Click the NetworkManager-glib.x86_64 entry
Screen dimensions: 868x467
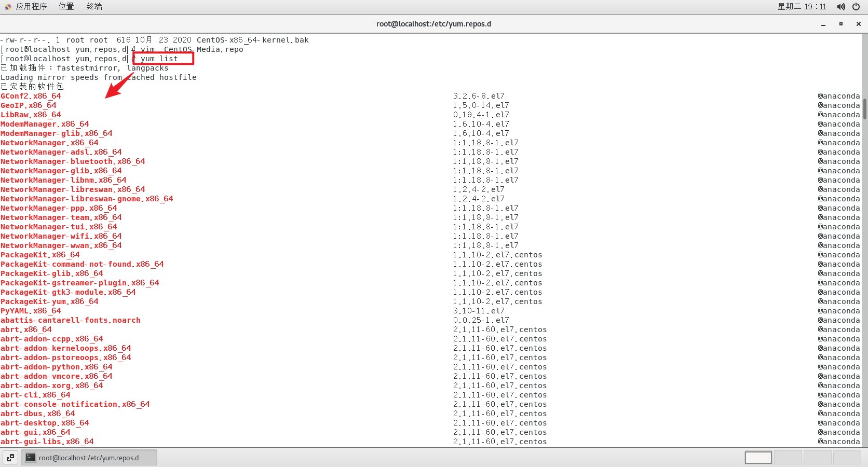[61, 171]
